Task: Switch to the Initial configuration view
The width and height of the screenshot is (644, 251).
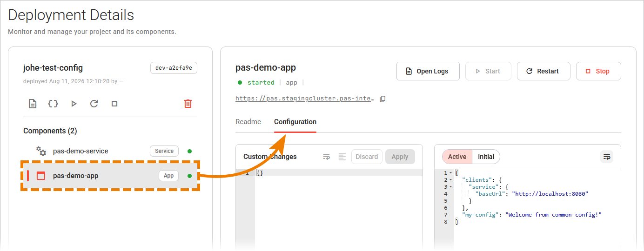Action: point(486,157)
